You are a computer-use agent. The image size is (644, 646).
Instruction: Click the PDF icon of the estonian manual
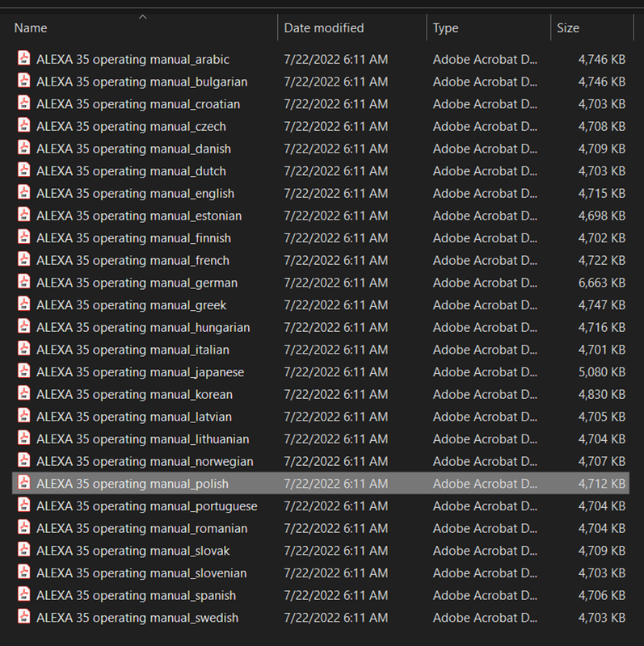point(24,214)
